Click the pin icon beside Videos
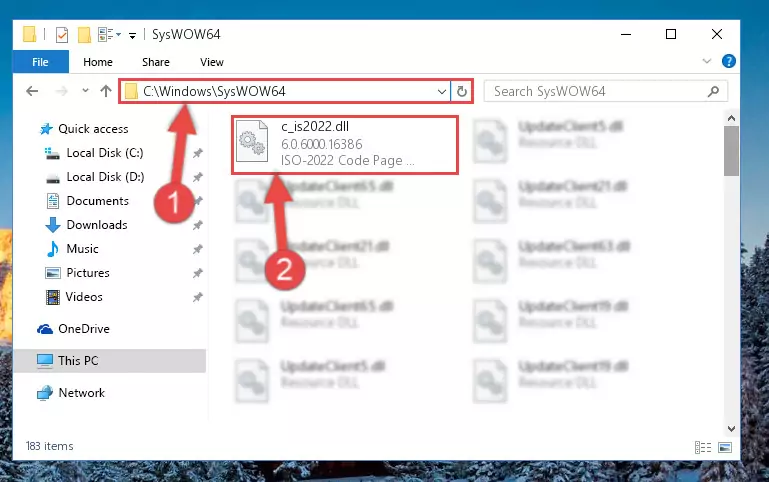The image size is (769, 482). click(x=198, y=297)
